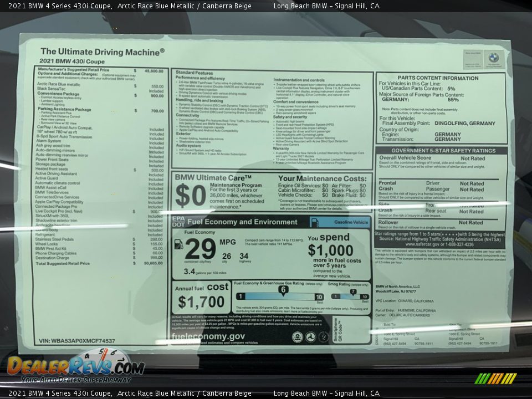The width and height of the screenshot is (532, 399).
Task: Click the total price 50,685.00
Action: click(154, 263)
